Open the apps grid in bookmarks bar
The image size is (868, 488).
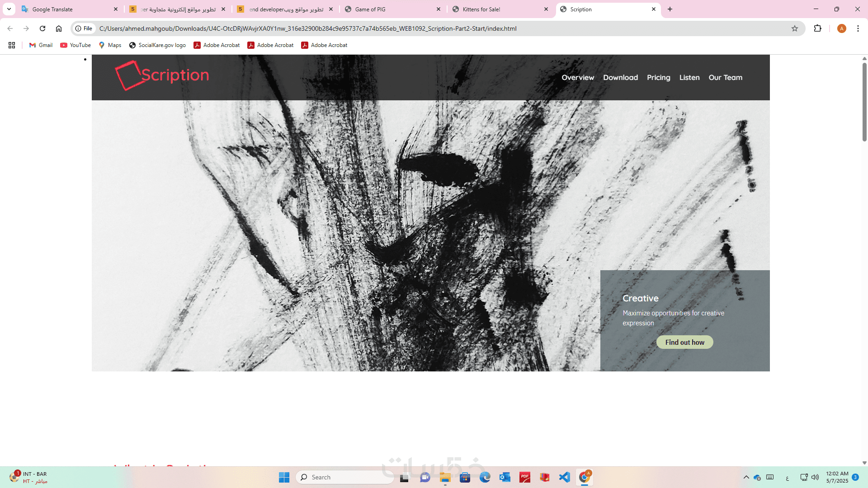click(x=12, y=45)
